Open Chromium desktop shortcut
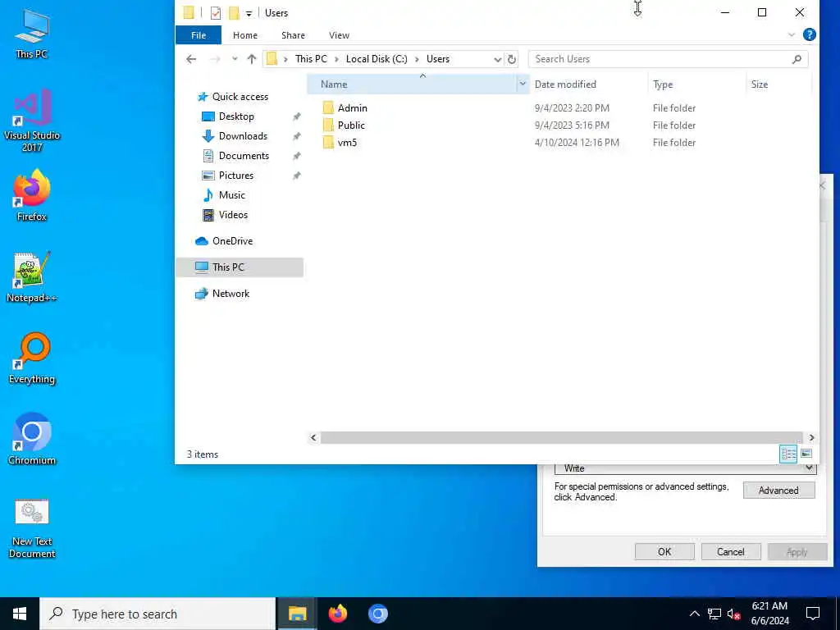This screenshot has height=630, width=840. pos(32,440)
